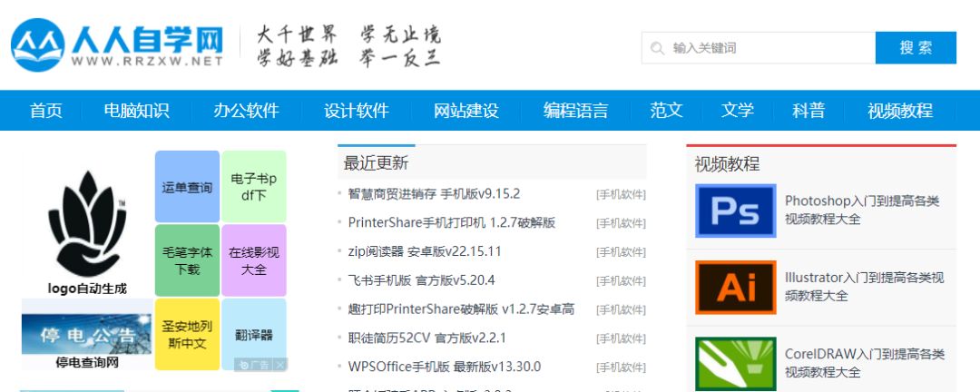Click the 翻译器 light blue tile
Viewport: 980px width, 392px height.
click(254, 334)
